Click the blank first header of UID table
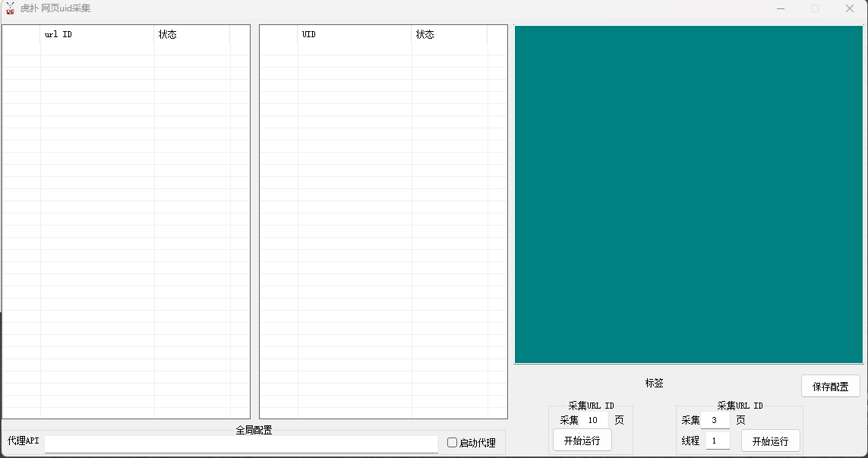Image resolution: width=868 pixels, height=458 pixels. pos(279,35)
